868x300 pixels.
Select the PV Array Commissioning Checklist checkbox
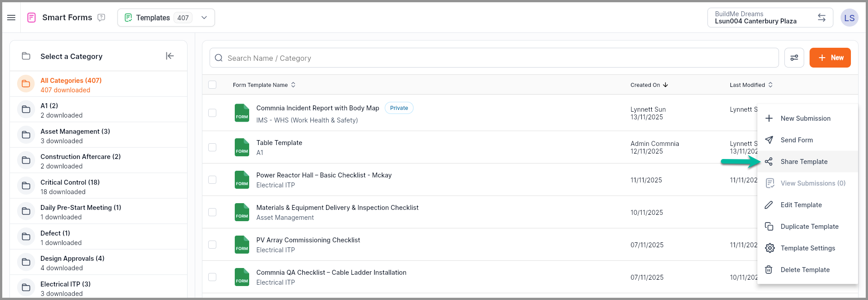click(x=212, y=245)
